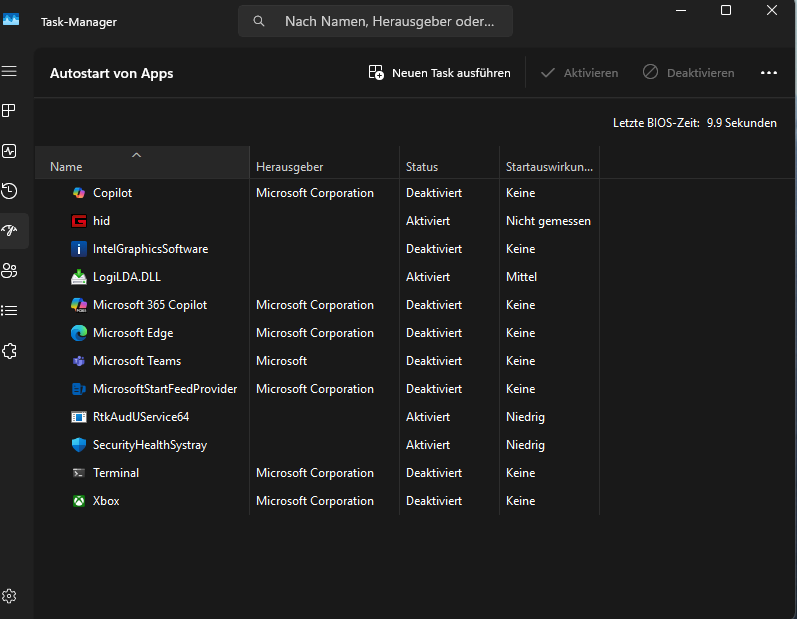The height and width of the screenshot is (619, 797).
Task: Click the 'Autostart von Apps' heading
Action: pyautogui.click(x=111, y=73)
